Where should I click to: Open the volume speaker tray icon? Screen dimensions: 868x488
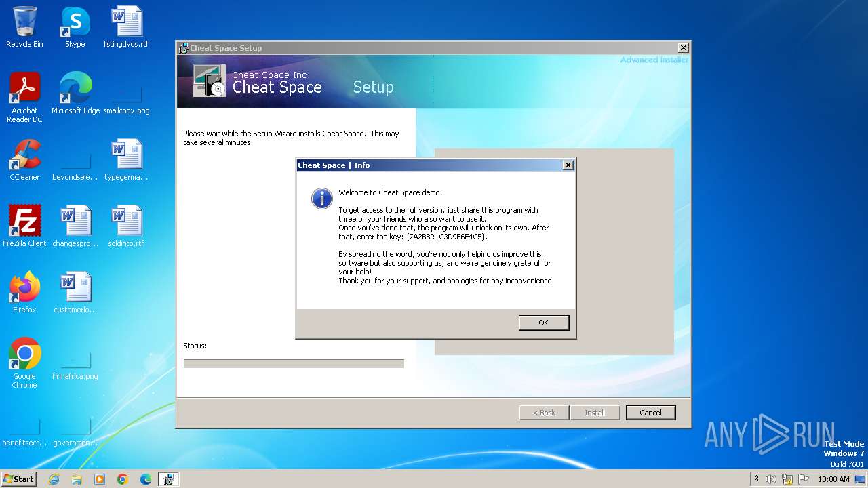[771, 479]
